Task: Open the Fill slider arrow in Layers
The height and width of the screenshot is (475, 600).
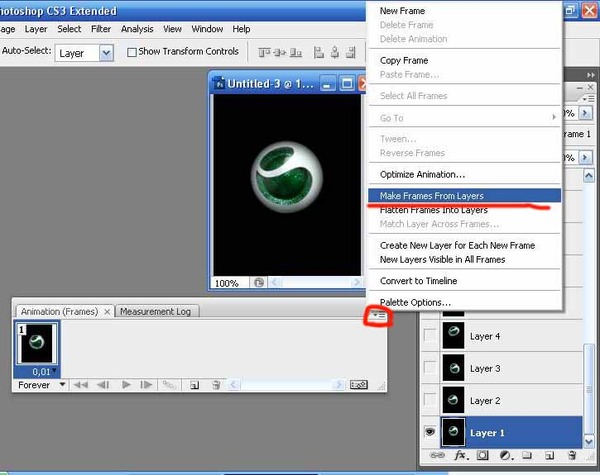Action: click(x=585, y=157)
